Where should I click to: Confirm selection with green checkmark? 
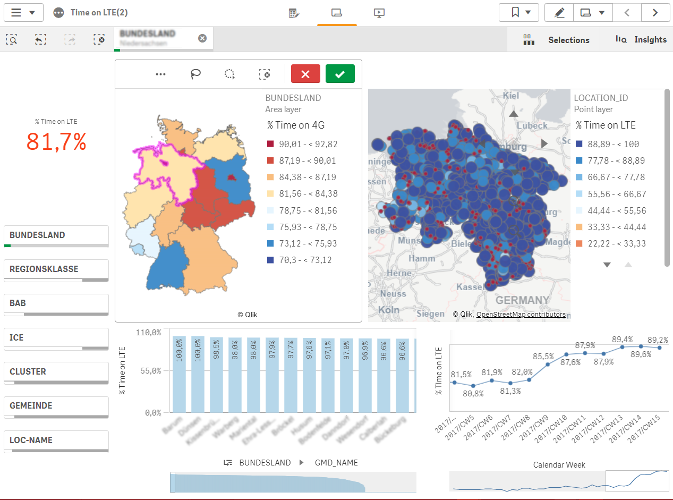(x=341, y=74)
